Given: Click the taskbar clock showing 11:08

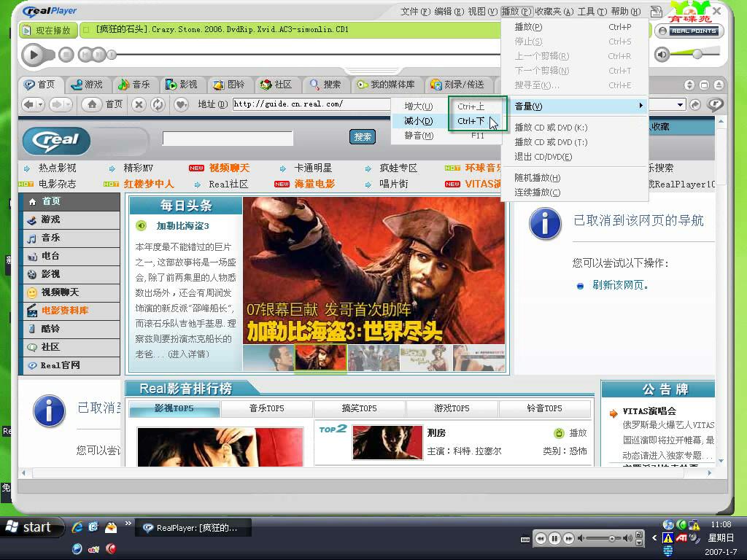Looking at the screenshot, I should [x=720, y=524].
